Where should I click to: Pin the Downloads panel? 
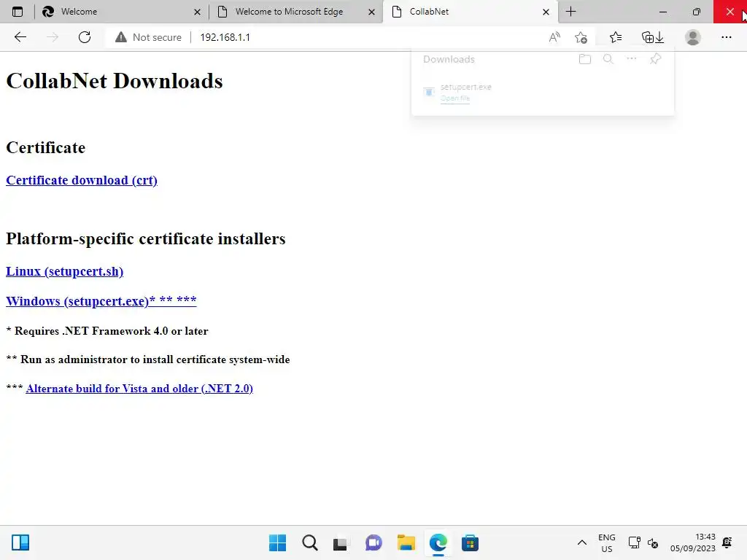coord(656,58)
